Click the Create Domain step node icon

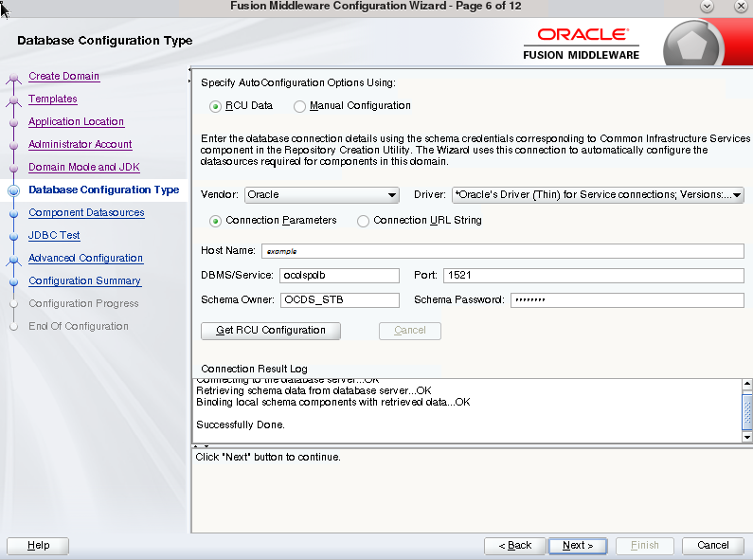tap(14, 78)
